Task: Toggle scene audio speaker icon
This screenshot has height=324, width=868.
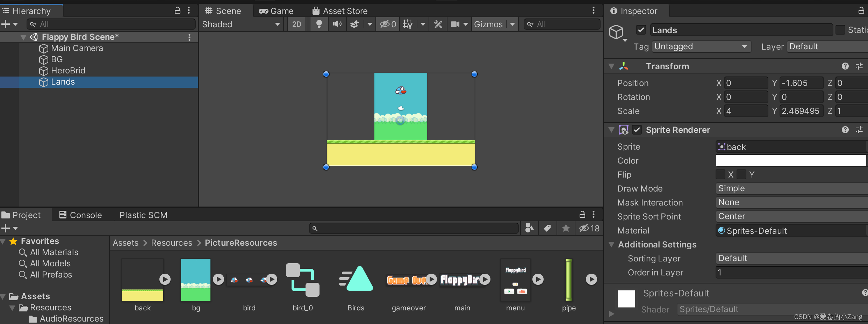Action: pos(337,24)
